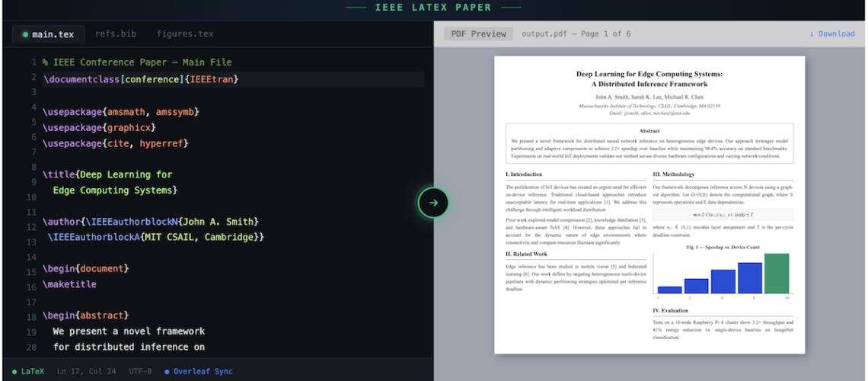The height and width of the screenshot is (381, 868).
Task: Click the II. Related Work heading in PDF
Action: tap(526, 255)
